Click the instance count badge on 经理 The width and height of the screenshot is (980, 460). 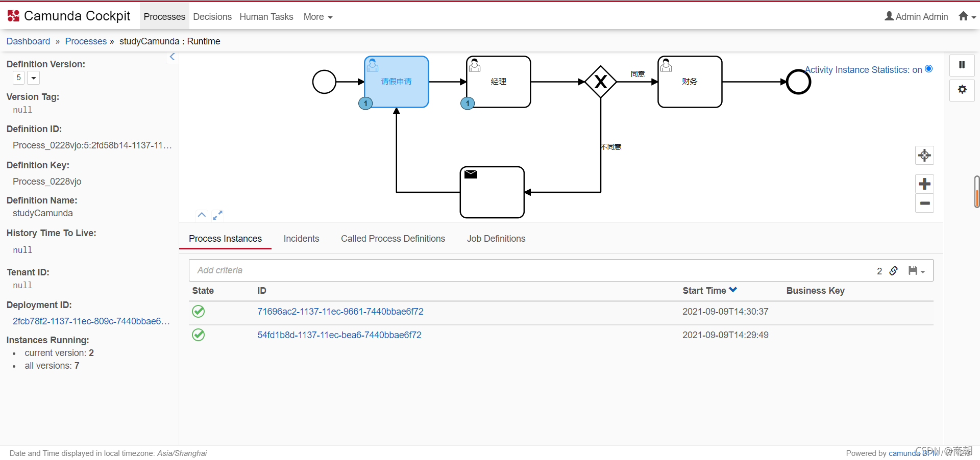click(468, 104)
